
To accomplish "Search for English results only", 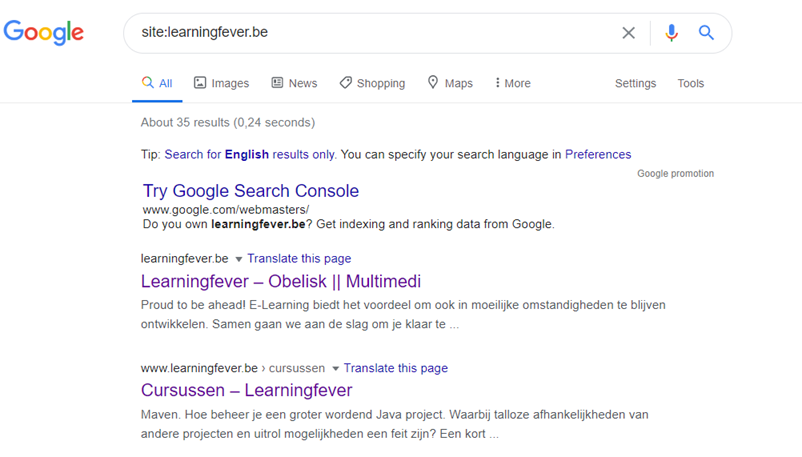I will 250,154.
